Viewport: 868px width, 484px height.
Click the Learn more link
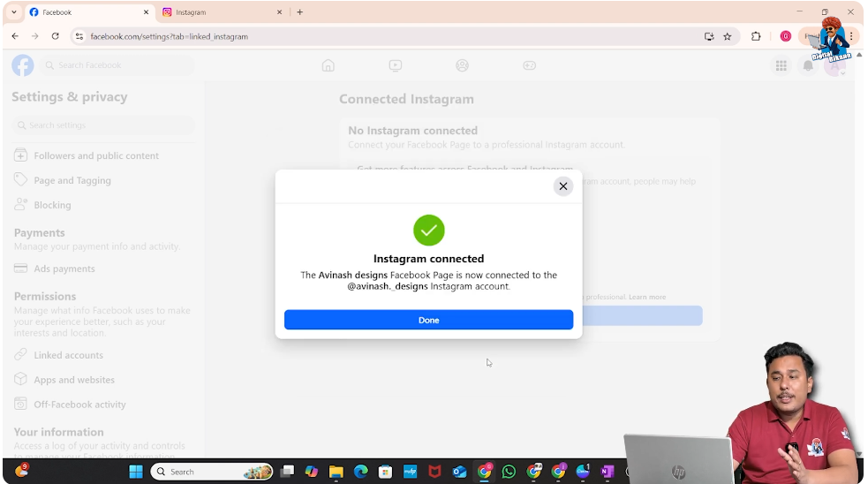click(x=647, y=297)
